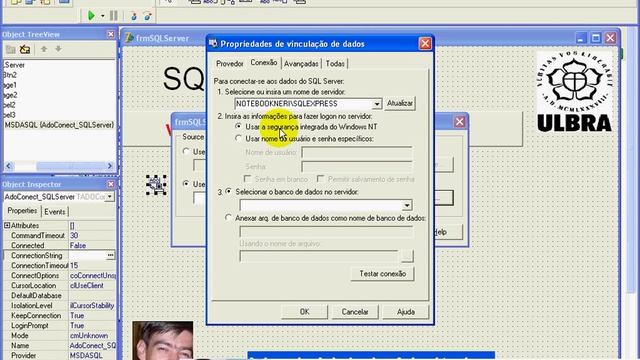The width and height of the screenshot is (640, 360).
Task: Select the 'bel3' row in Object TreeView
Action: [9, 115]
